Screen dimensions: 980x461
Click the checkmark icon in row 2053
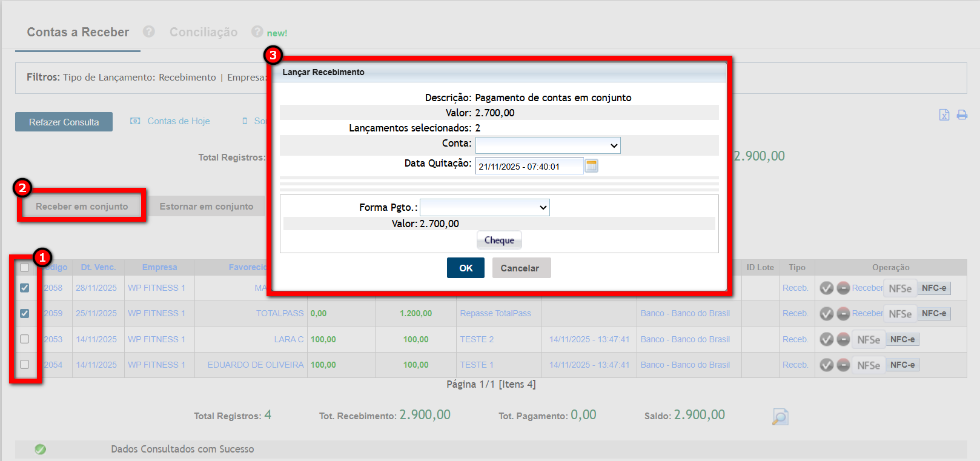coord(826,339)
